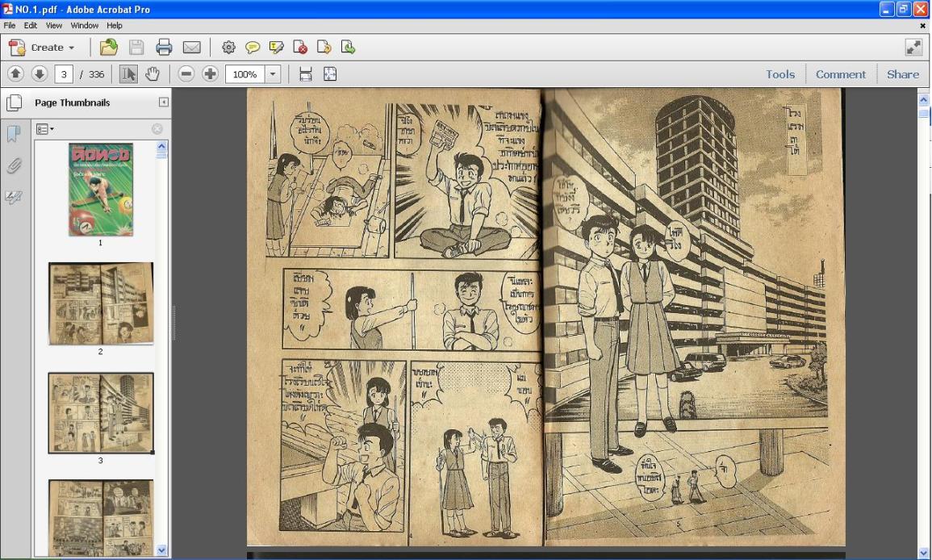Viewport: 932px width, 560px height.
Task: Zoom out with minus button
Action: (x=186, y=73)
